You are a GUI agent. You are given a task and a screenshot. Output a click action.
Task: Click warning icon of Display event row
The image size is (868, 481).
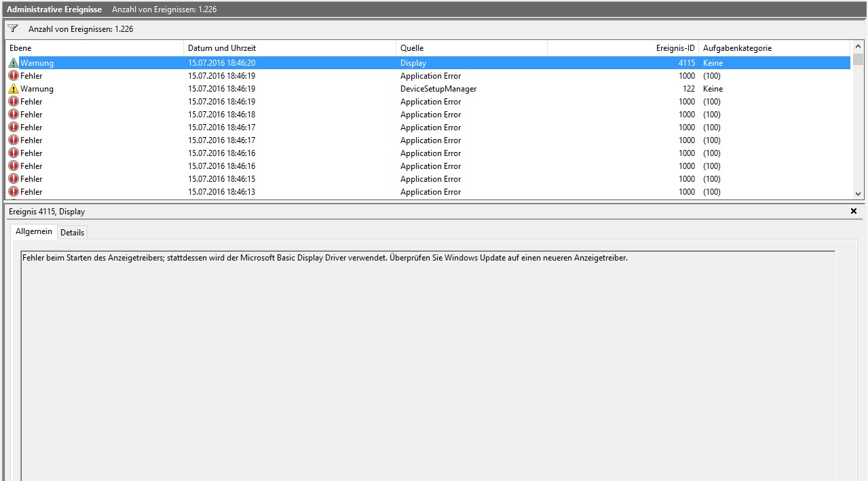14,62
